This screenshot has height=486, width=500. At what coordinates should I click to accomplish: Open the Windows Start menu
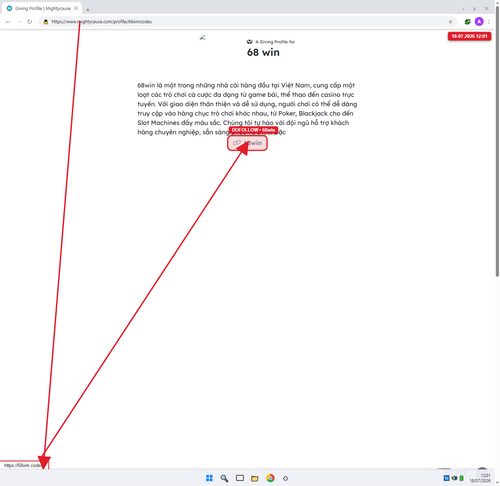209,478
